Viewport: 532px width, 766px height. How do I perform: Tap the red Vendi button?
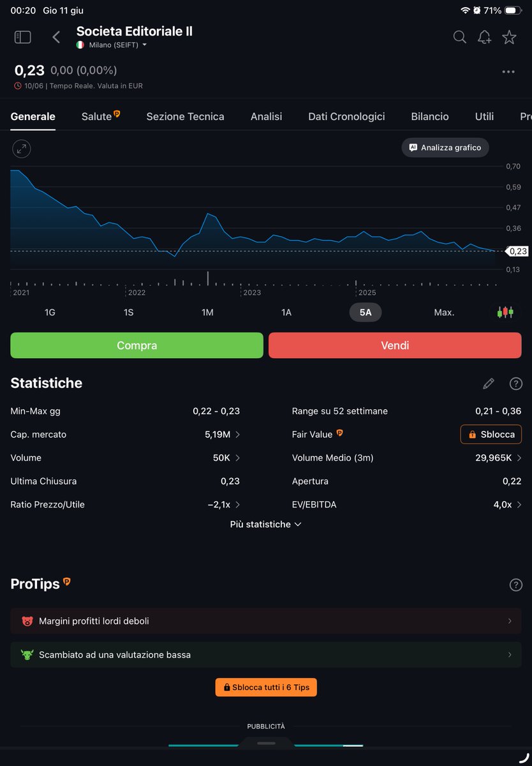[395, 345]
